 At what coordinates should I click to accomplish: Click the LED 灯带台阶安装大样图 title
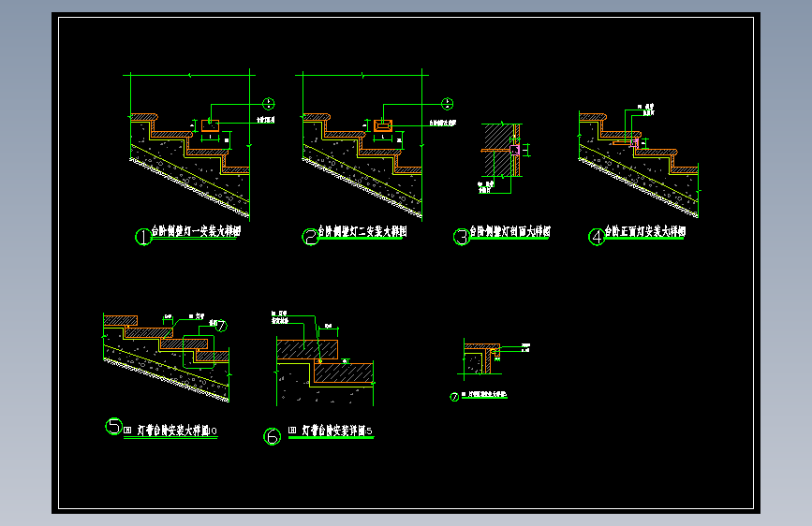point(170,431)
